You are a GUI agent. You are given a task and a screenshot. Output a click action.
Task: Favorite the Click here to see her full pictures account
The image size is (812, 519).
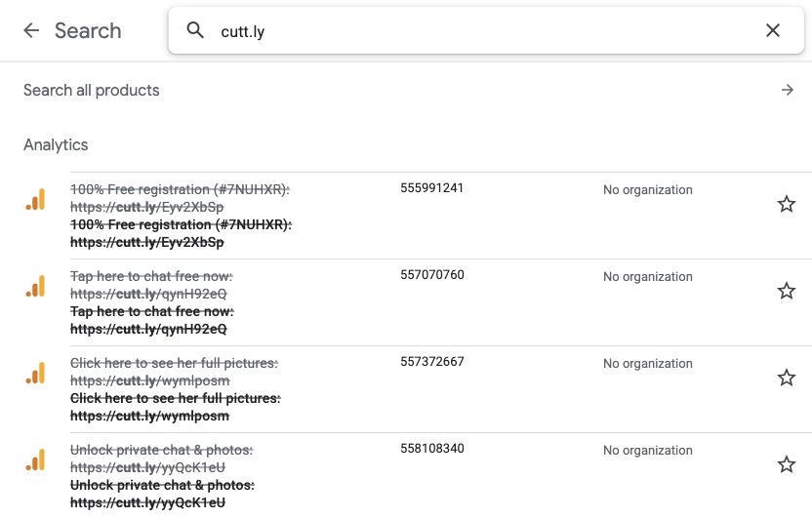pyautogui.click(x=786, y=378)
